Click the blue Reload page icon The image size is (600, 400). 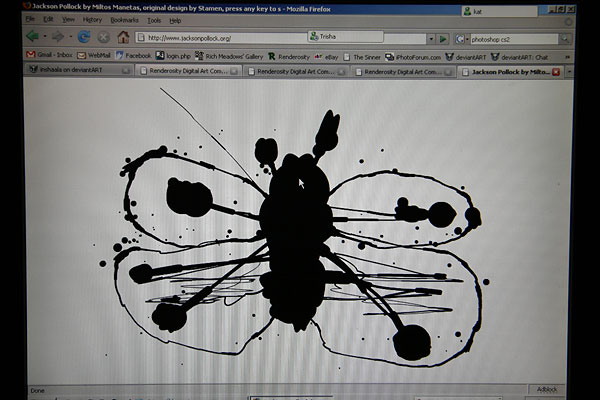point(84,37)
